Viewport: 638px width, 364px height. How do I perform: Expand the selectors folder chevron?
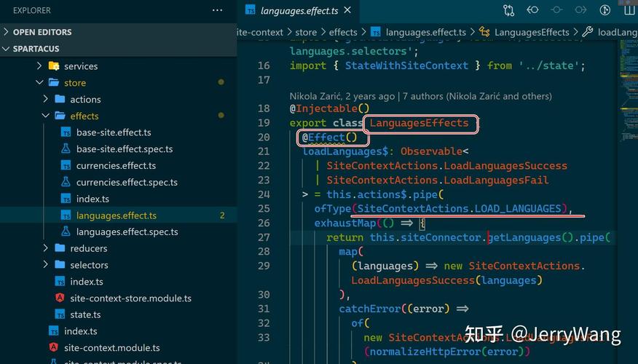[x=46, y=264]
